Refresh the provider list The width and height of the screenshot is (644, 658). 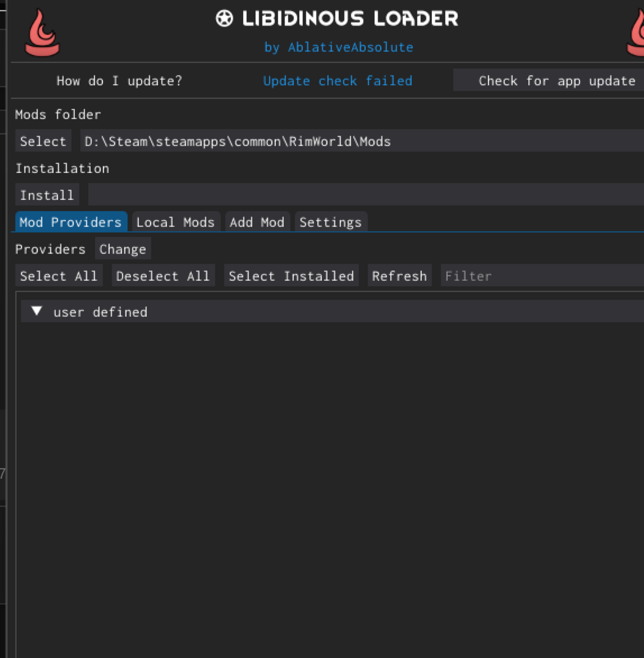coord(399,275)
